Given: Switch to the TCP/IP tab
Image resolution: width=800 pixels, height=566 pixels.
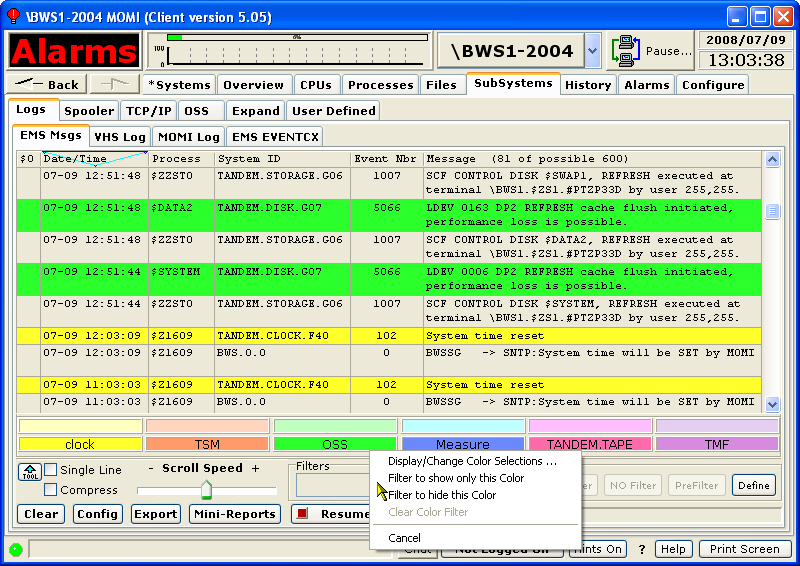Looking at the screenshot, I should point(148,111).
